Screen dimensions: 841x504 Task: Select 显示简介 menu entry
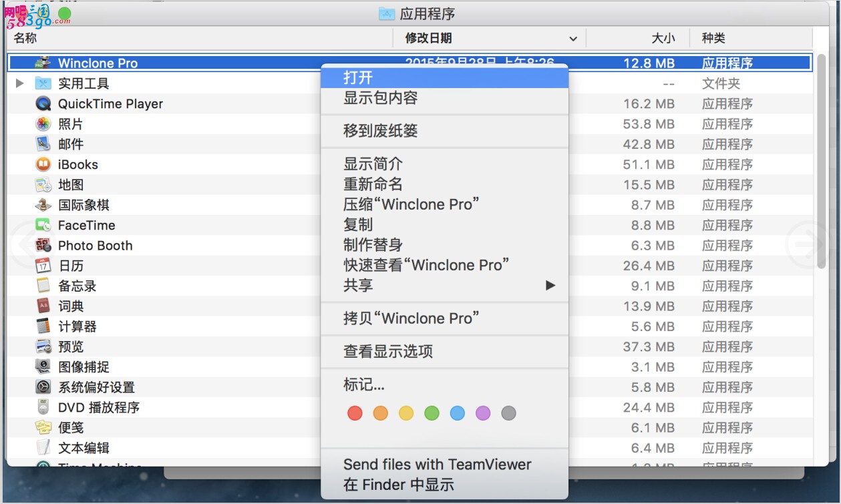444,164
